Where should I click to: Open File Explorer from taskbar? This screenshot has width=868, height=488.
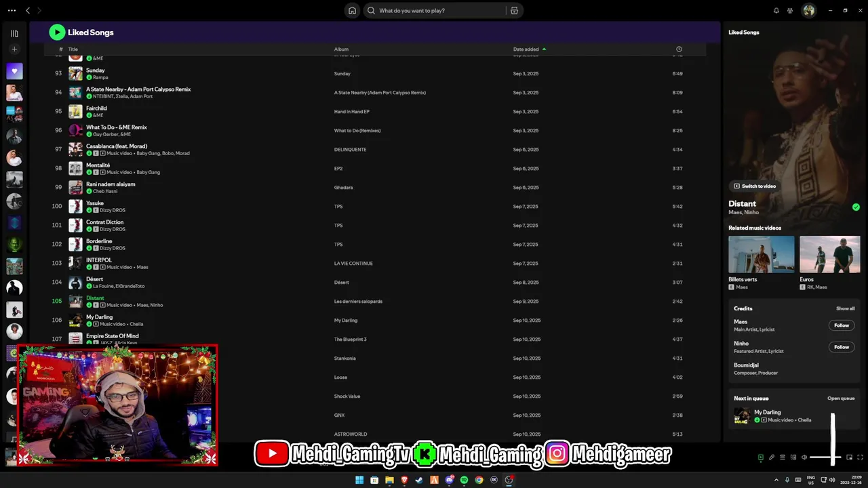[389, 480]
